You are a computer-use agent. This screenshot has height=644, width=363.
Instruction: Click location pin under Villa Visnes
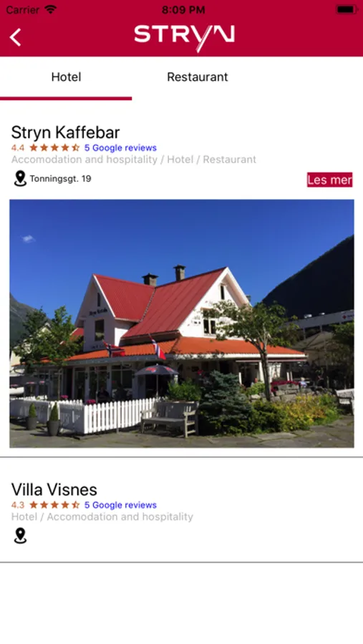[x=20, y=536]
